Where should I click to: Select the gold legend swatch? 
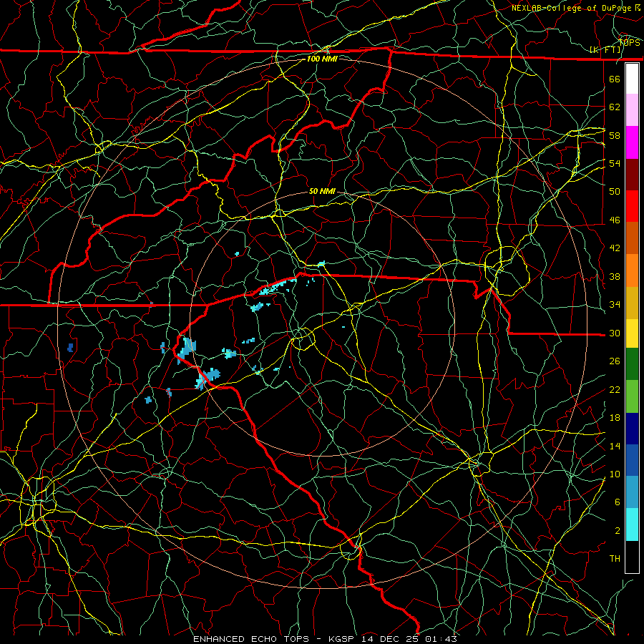click(x=632, y=303)
